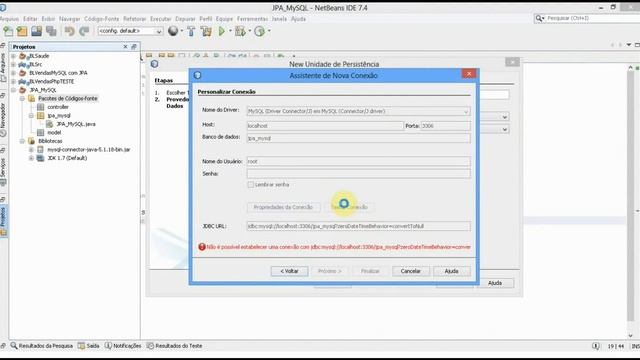Collapse the JPA_MySQL project node

13,90
